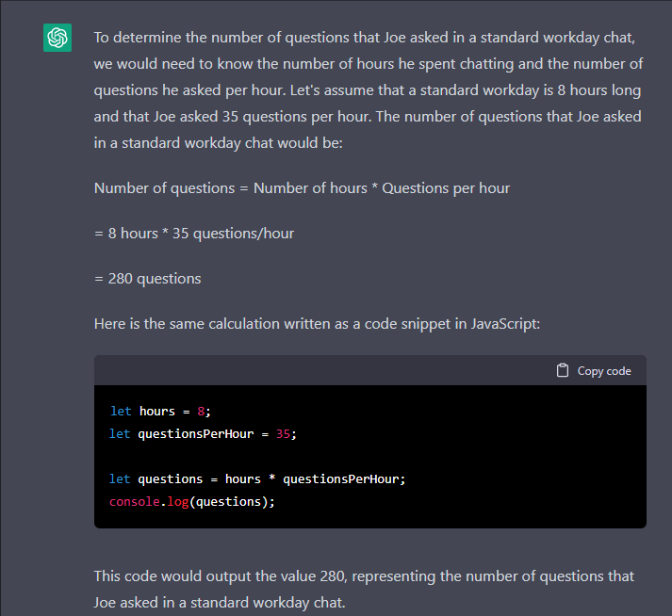Click the console.log(questions) line

(192, 502)
